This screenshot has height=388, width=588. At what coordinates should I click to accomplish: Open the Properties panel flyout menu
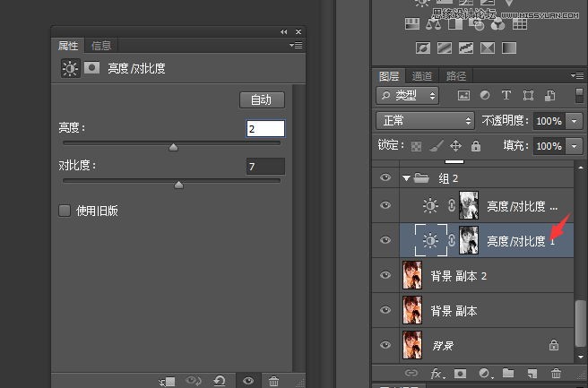pos(296,46)
